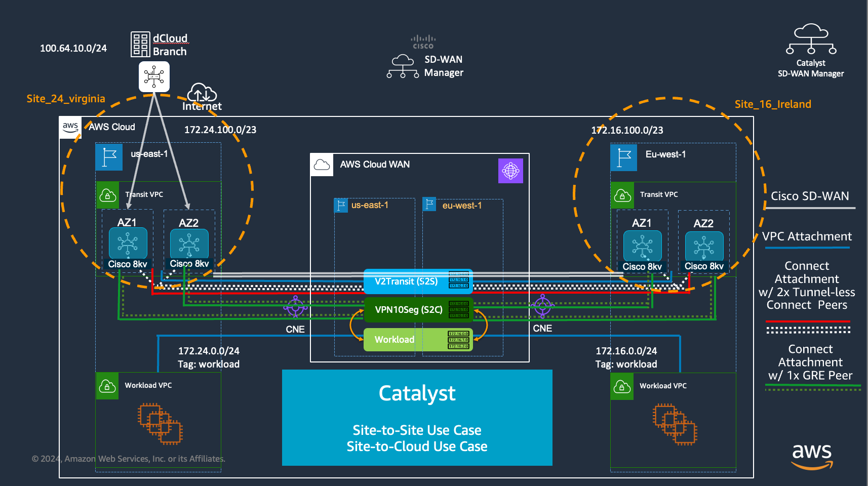This screenshot has height=486, width=868.
Task: Click the Catalyst use case banner
Action: point(417,418)
